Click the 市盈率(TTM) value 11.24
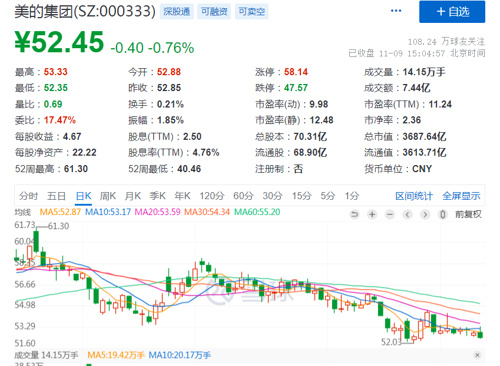The width and height of the screenshot is (500, 366). tap(440, 104)
